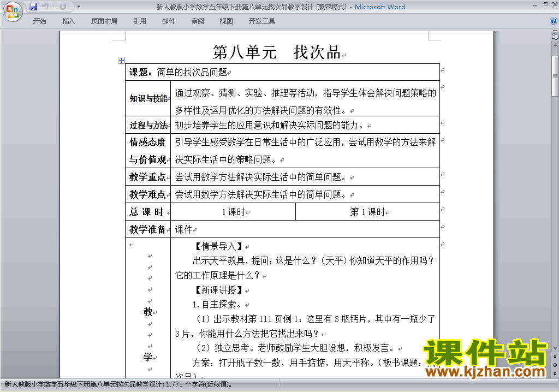The width and height of the screenshot is (559, 392).
Task: Open the 引用 ribbon tab
Action: (x=139, y=21)
